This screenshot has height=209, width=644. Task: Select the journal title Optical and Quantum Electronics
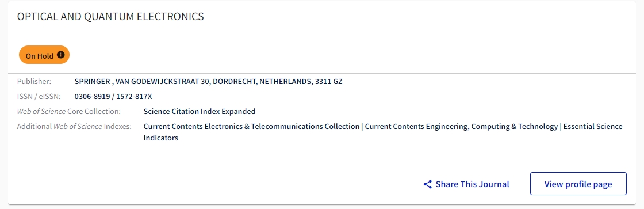pos(110,17)
